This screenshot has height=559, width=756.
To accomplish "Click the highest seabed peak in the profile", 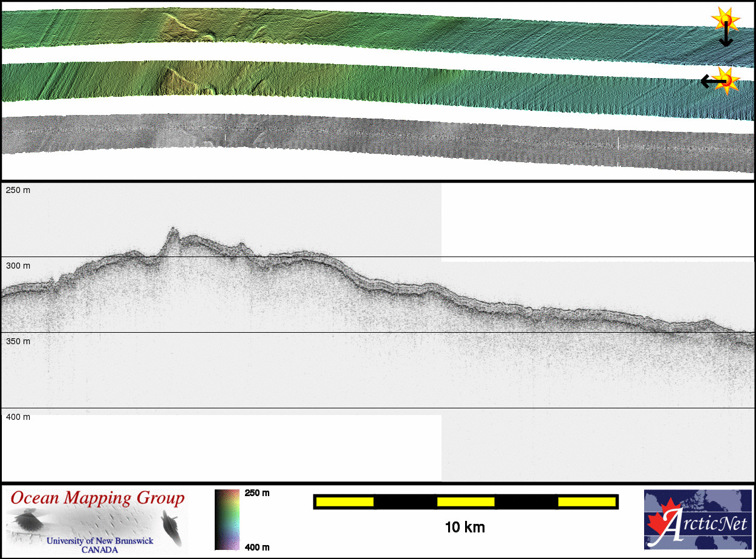I will [173, 229].
